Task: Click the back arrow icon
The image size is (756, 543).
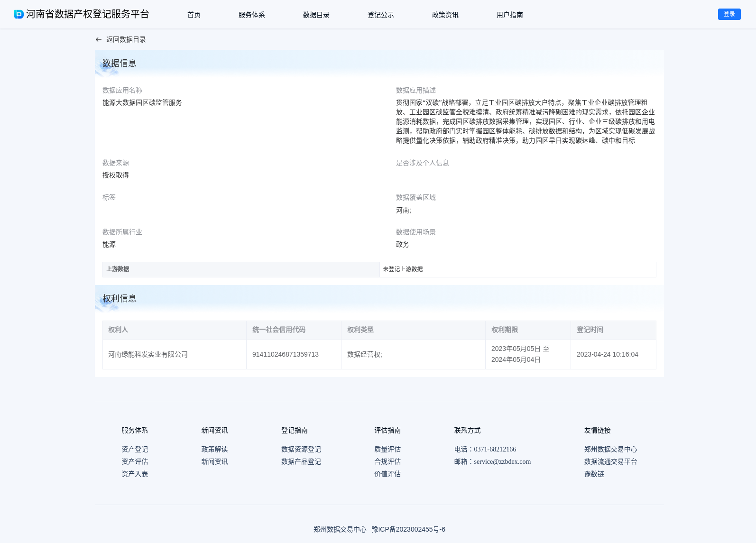Action: pos(99,40)
